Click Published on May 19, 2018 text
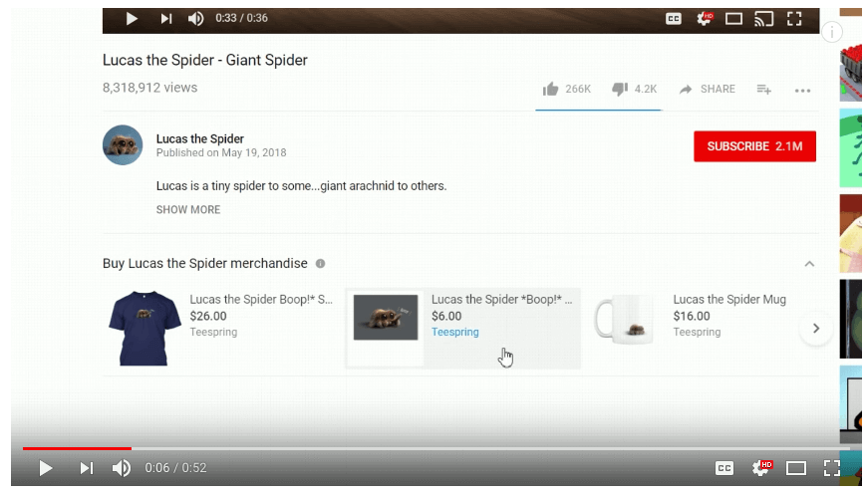 (x=221, y=152)
